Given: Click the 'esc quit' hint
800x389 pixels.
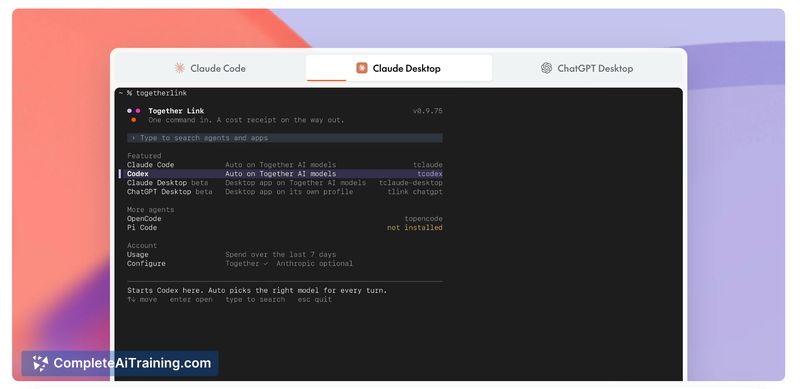Looking at the screenshot, I should pyautogui.click(x=315, y=300).
